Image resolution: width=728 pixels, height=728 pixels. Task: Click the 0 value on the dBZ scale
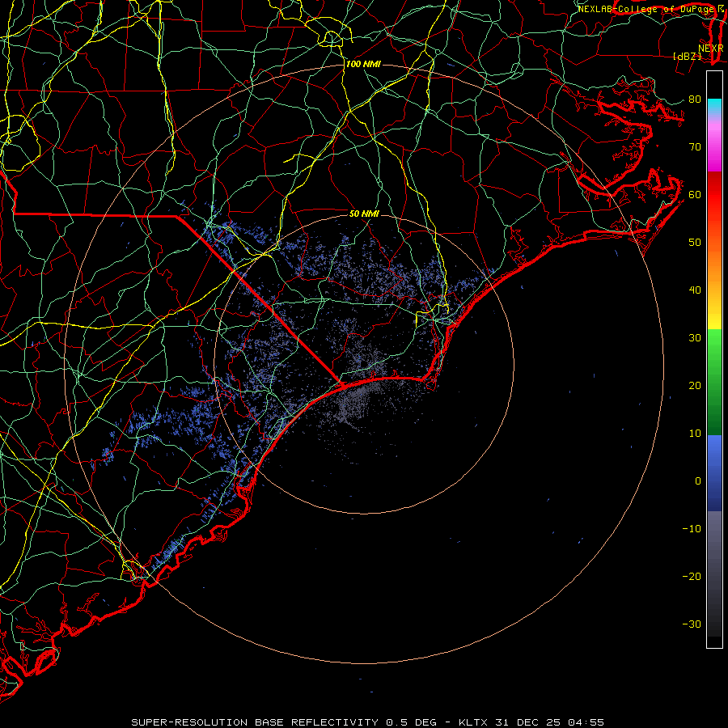tap(697, 481)
